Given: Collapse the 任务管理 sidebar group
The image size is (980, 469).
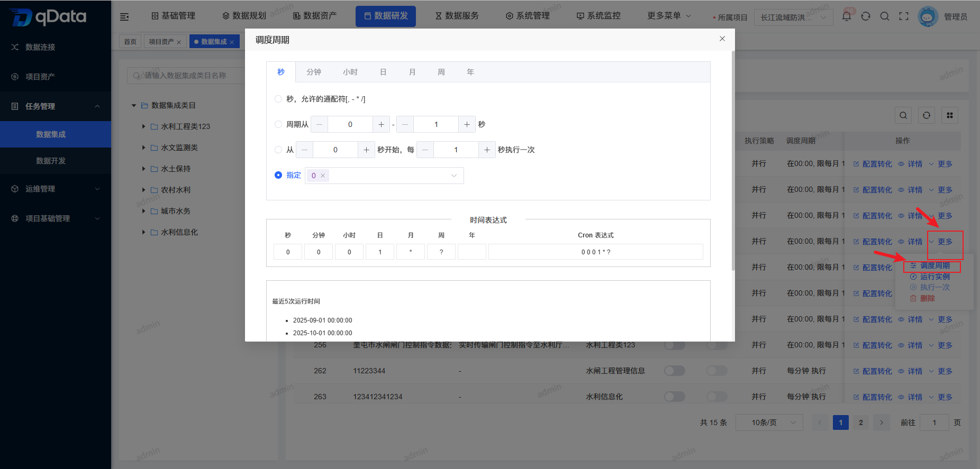Looking at the screenshot, I should pyautogui.click(x=56, y=106).
